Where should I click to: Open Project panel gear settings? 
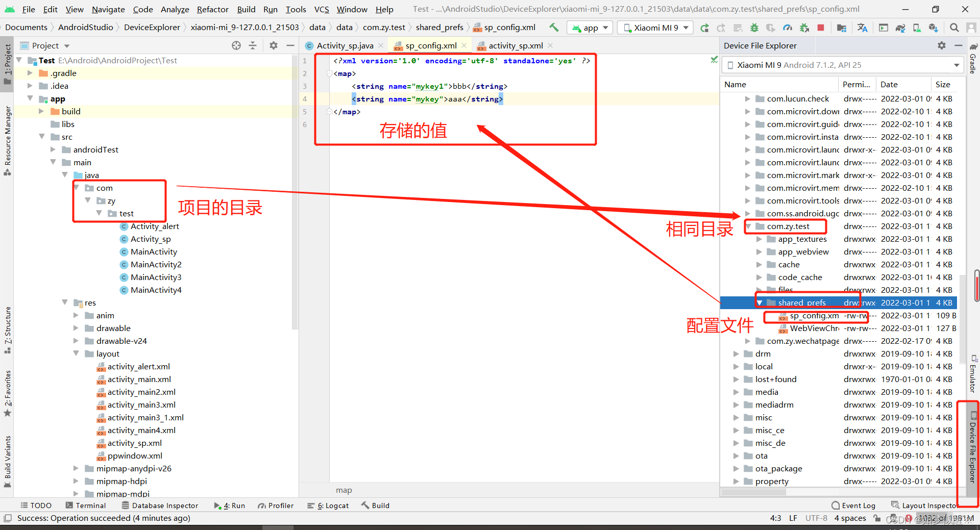(274, 45)
